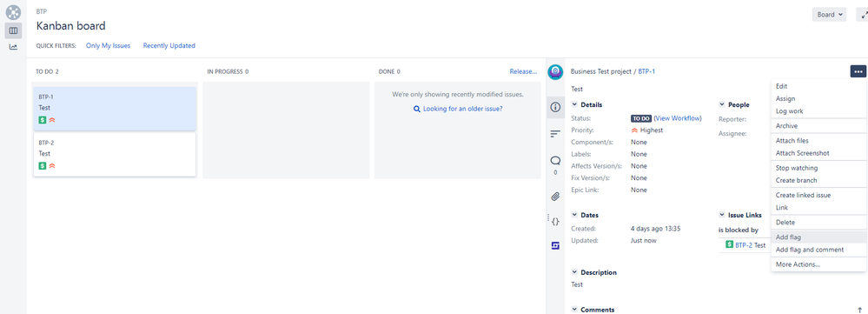The image size is (868, 314).
Task: Open the Reports chart icon in sidebar
Action: click(13, 47)
